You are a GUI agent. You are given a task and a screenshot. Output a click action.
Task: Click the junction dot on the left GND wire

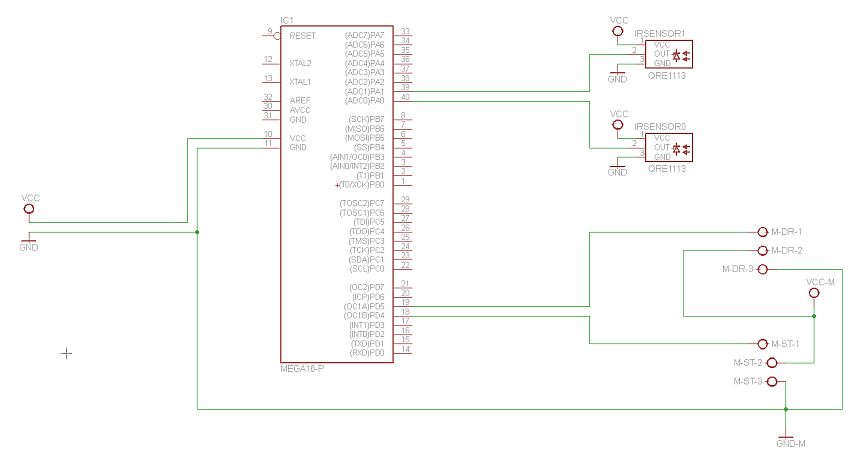(x=197, y=232)
